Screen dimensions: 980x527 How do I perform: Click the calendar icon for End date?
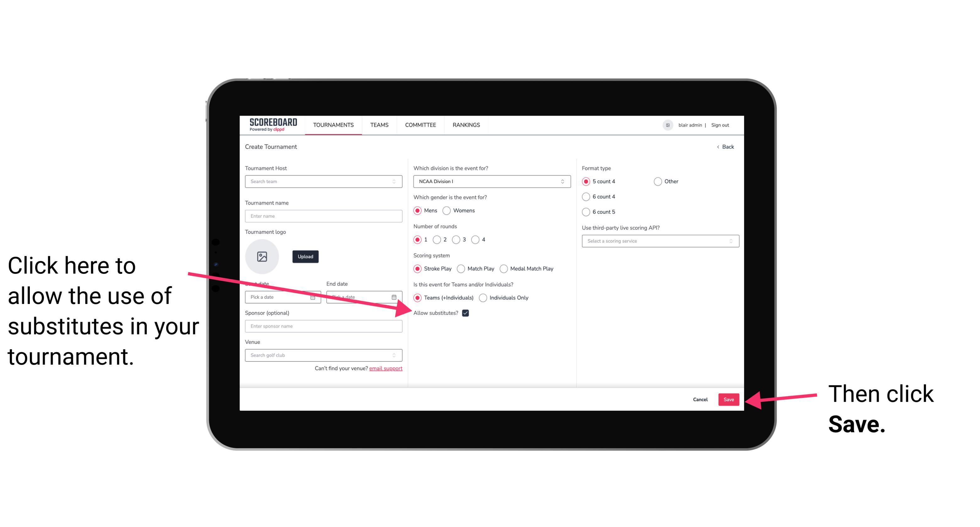pyautogui.click(x=396, y=296)
